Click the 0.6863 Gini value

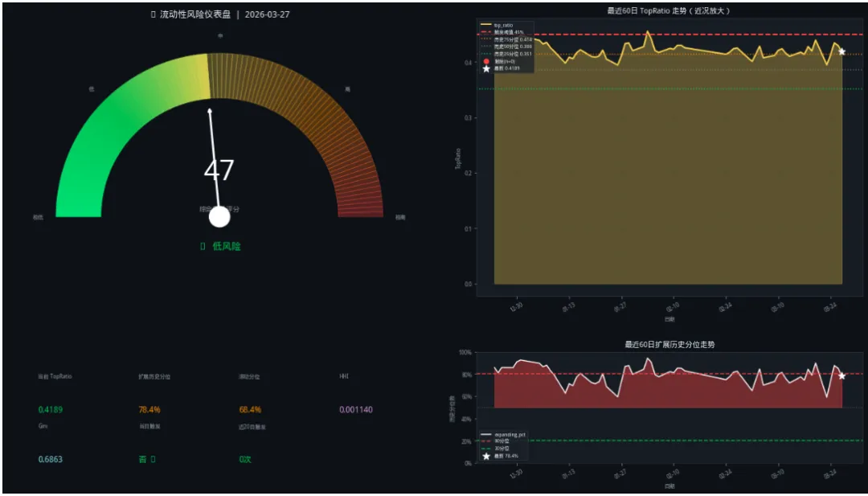click(51, 460)
